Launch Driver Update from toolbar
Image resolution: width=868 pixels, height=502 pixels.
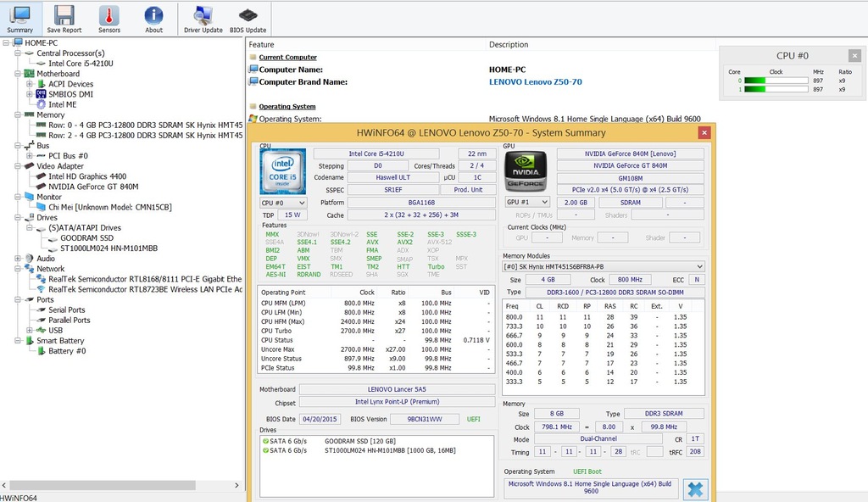coord(203,19)
